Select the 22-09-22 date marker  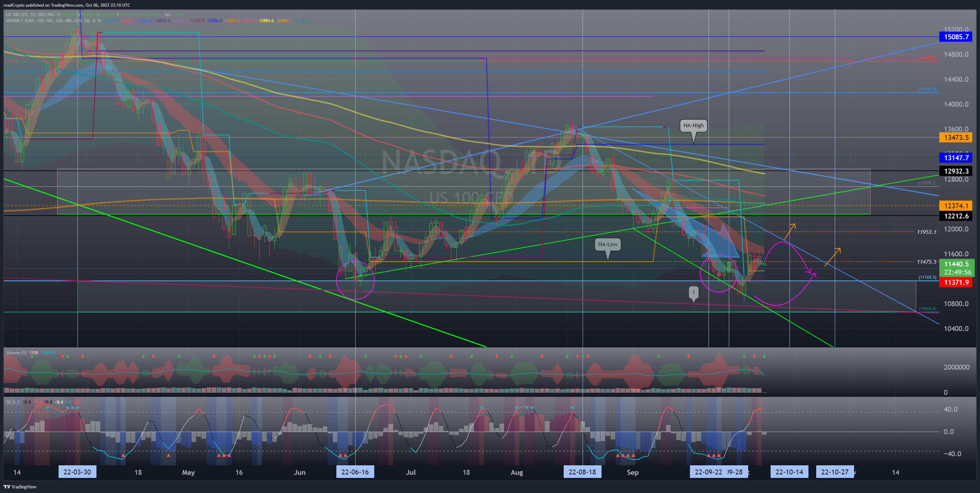click(x=709, y=472)
